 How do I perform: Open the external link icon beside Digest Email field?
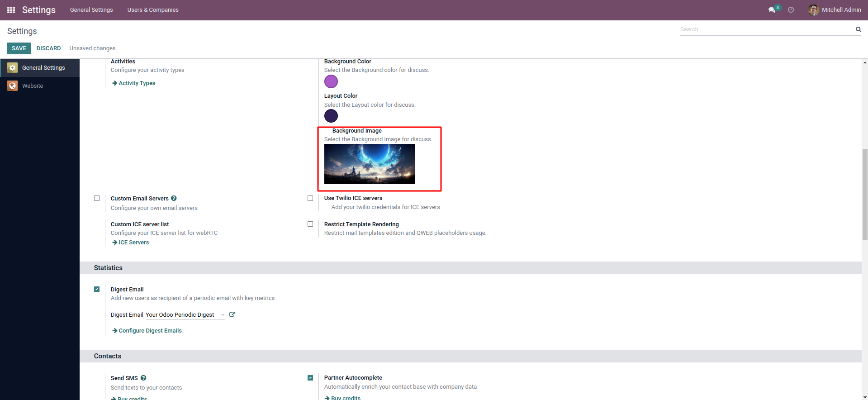coord(232,314)
